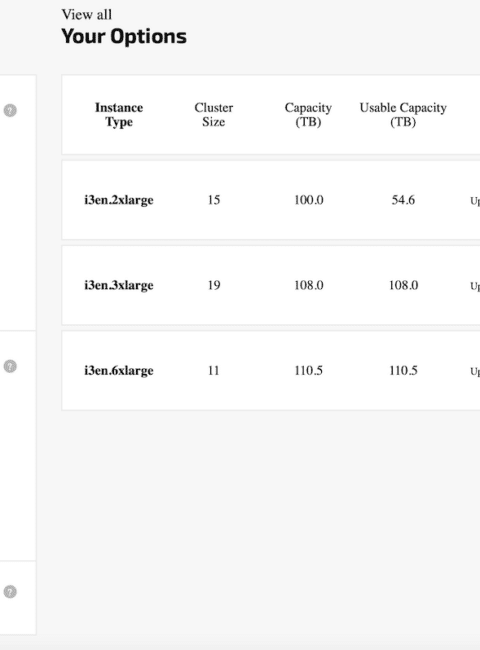The width and height of the screenshot is (480, 650).
Task: Click cluster size 11 cell
Action: click(214, 371)
